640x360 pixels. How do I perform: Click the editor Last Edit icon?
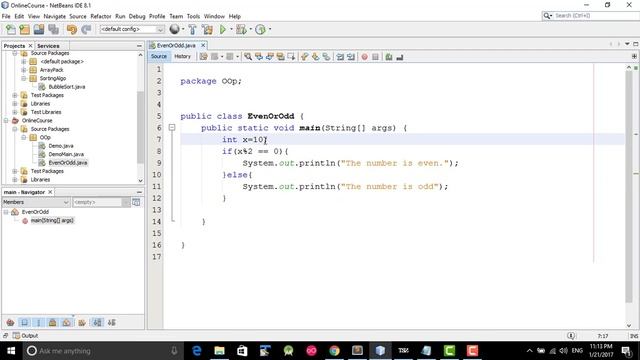(203, 57)
